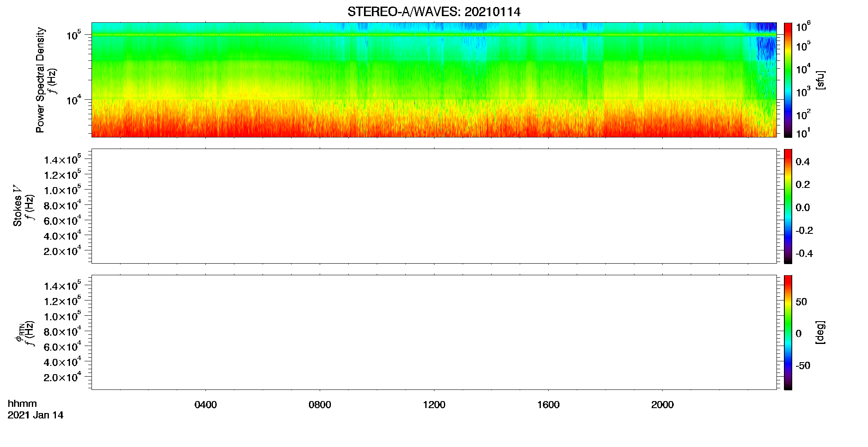
Task: Click the [sfu] units label
Action: [x=820, y=80]
